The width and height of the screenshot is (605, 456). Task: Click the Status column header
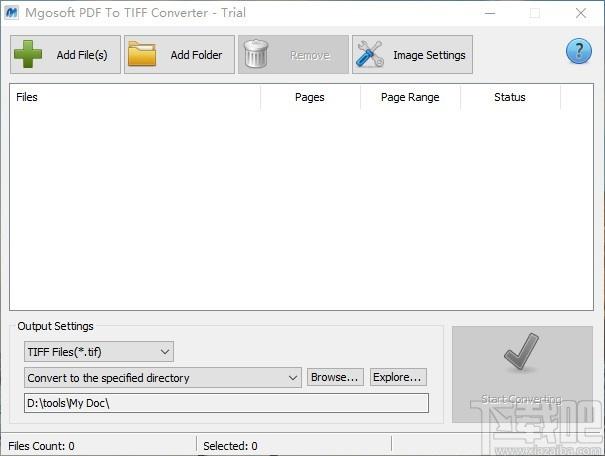click(x=510, y=97)
